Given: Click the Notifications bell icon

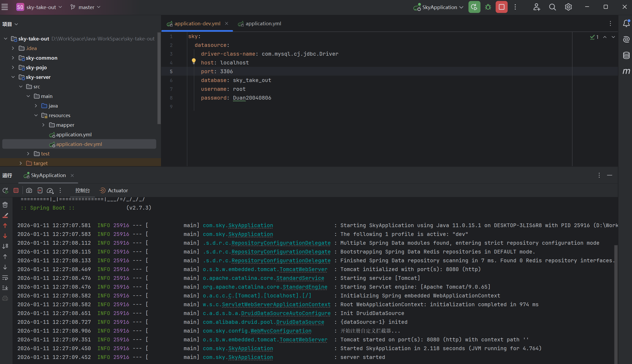Looking at the screenshot, I should click(626, 23).
